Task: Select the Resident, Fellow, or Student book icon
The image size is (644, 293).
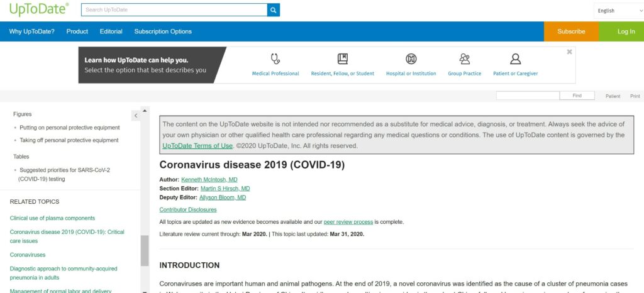Action: (343, 59)
